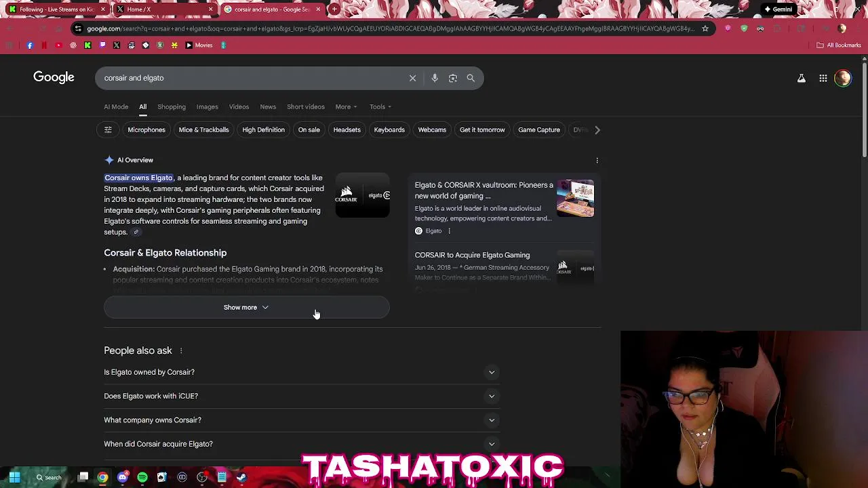Expand 'What company owns Corsair?' question
The image size is (868, 488).
click(302, 420)
